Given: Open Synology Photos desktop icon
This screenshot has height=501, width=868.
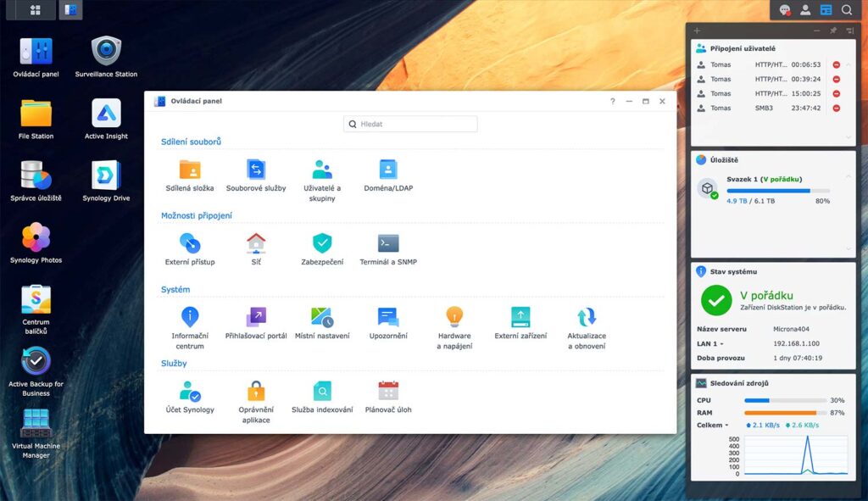Looking at the screenshot, I should click(x=36, y=243).
